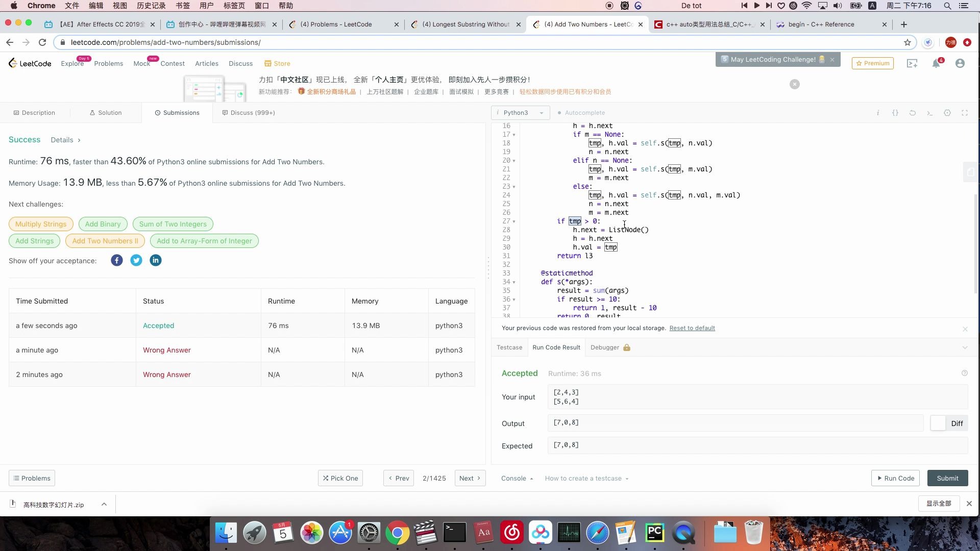
Task: Open the Python3 language dropdown
Action: [520, 113]
